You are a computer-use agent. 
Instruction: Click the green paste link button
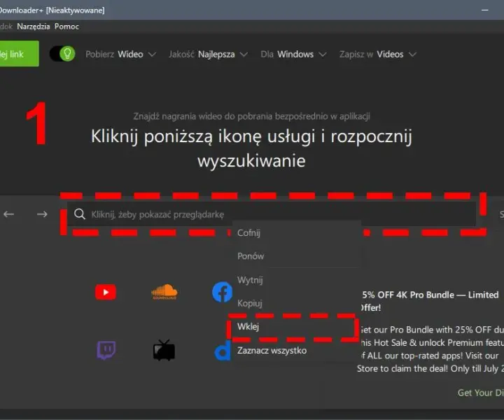pyautogui.click(x=20, y=54)
